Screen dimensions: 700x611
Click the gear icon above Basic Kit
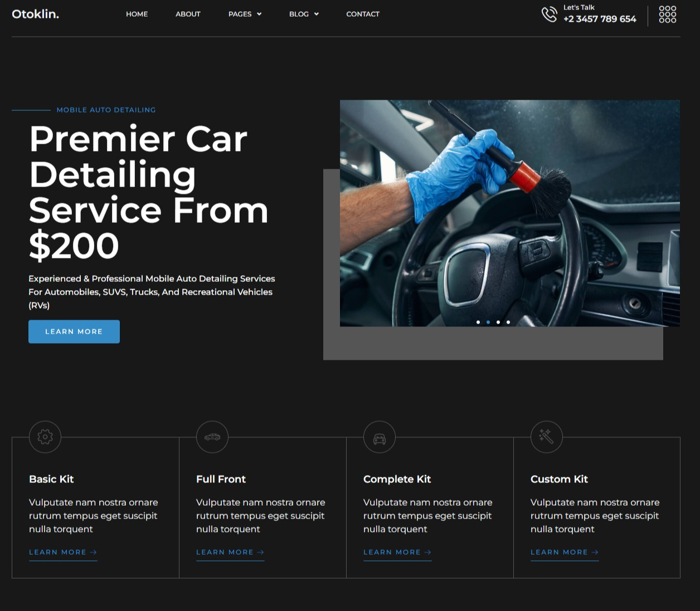click(x=45, y=437)
